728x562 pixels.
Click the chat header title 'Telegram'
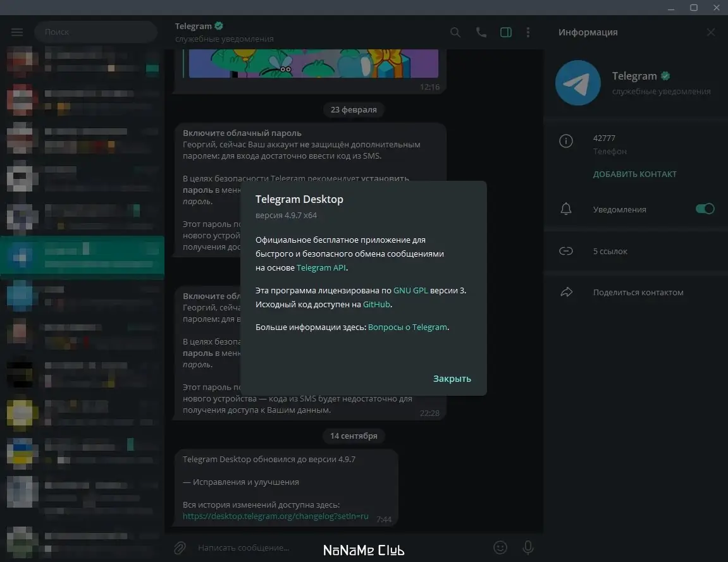193,26
